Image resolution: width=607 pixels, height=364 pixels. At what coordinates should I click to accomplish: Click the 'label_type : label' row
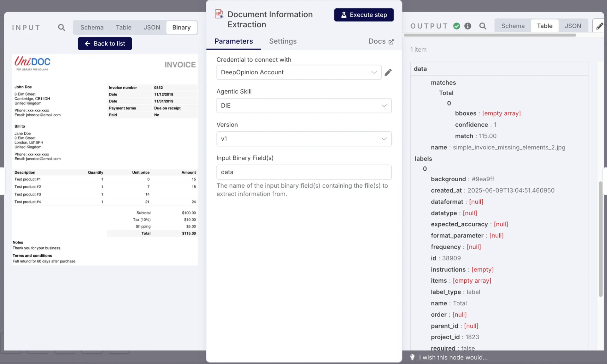click(455, 292)
